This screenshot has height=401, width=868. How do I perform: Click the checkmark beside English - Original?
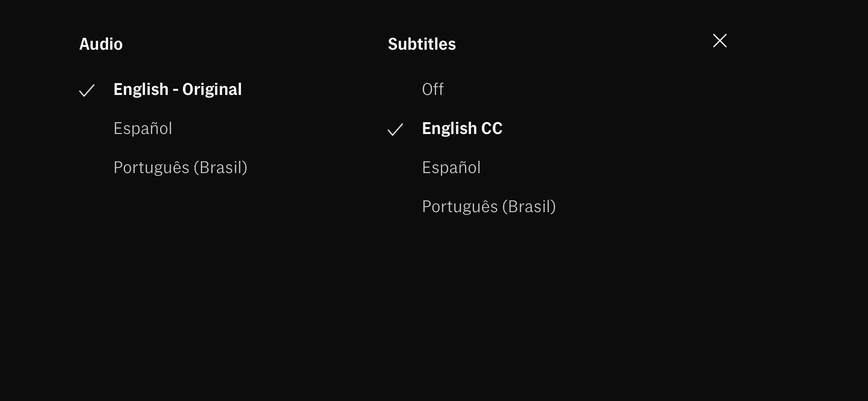point(87,91)
